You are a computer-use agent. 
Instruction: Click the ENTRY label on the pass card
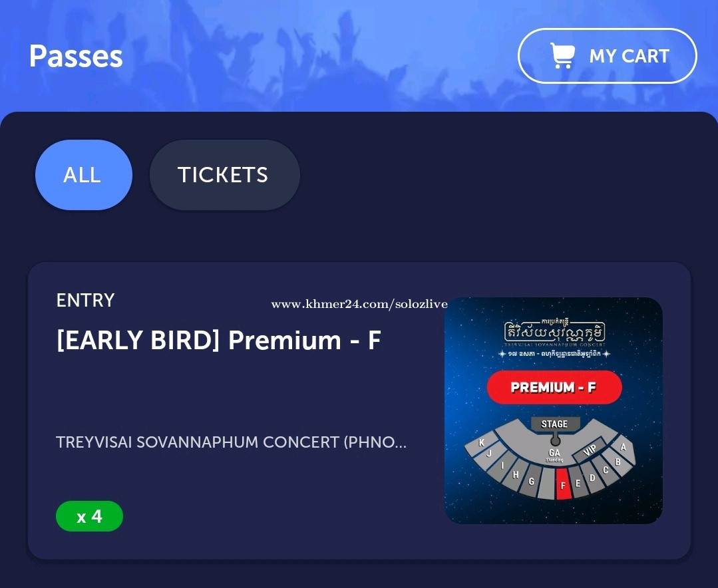[x=85, y=300]
